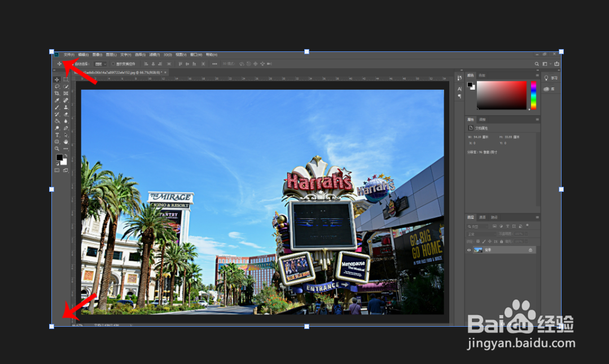Close the open jpg document tab
Image resolution: width=609 pixels, height=364 pixels.
tap(165, 73)
